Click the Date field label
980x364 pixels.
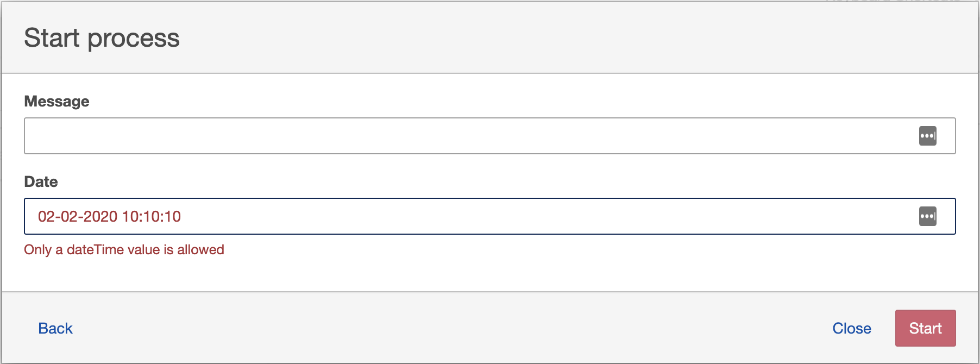41,182
